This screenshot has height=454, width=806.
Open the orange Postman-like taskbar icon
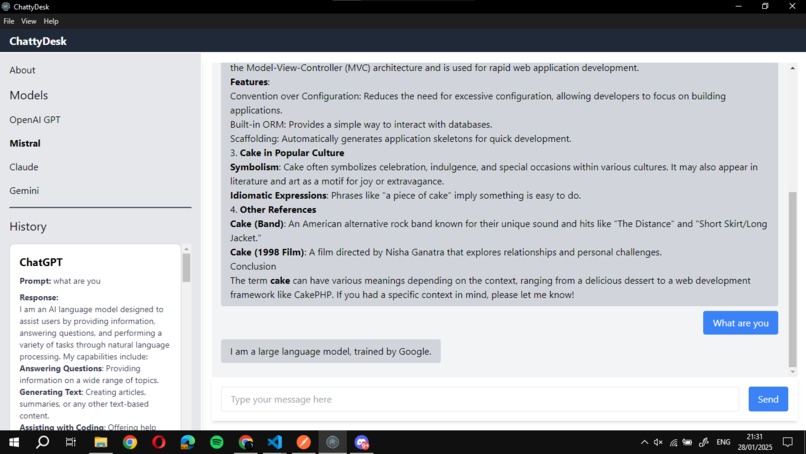pyautogui.click(x=304, y=442)
